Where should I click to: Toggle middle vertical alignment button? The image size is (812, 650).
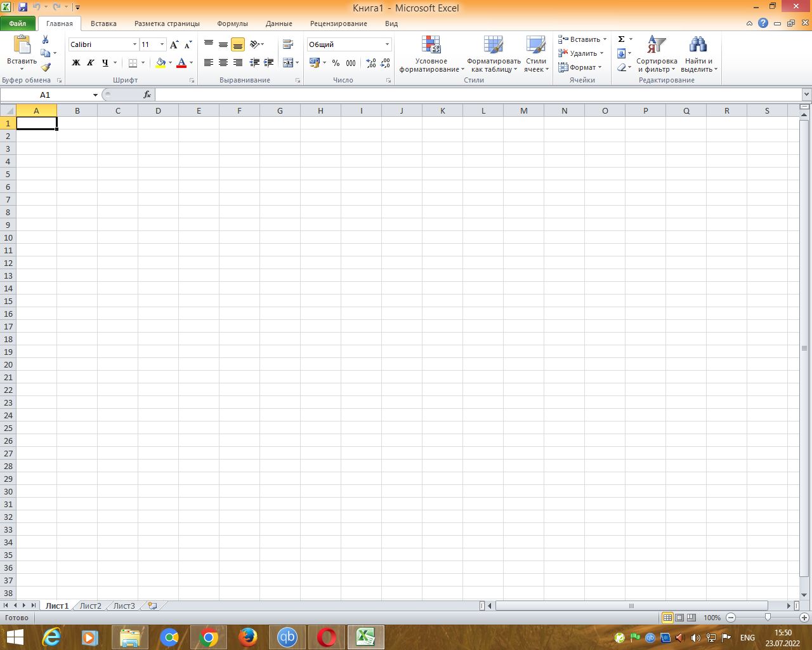point(223,44)
